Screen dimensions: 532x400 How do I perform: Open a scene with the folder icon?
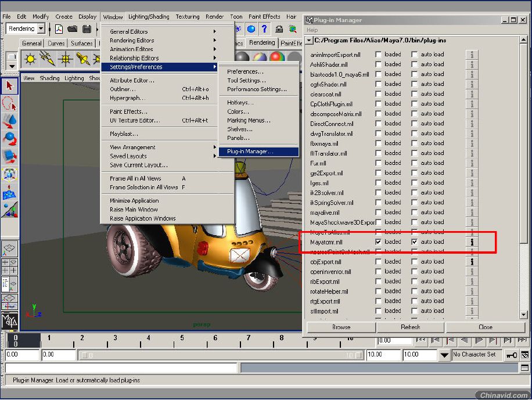[x=72, y=29]
